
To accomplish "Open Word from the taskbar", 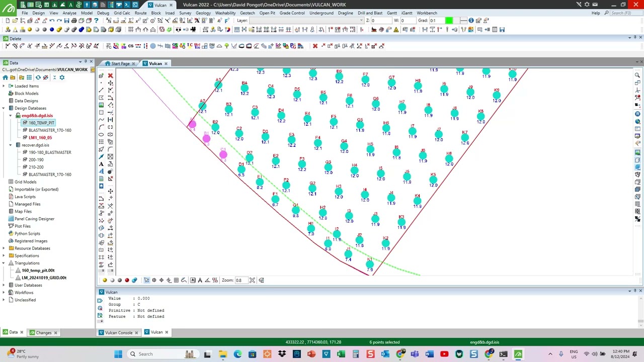I will pyautogui.click(x=429, y=354).
